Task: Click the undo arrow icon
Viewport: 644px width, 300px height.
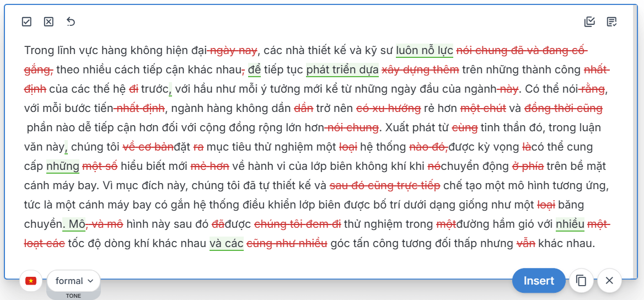Action: coord(71,22)
